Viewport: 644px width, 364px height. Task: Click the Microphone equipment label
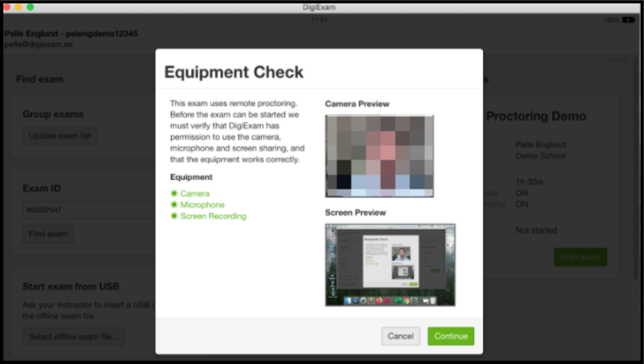click(202, 205)
